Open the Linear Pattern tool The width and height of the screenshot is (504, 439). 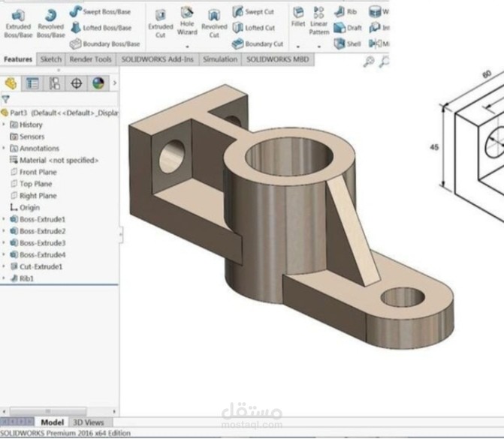319,20
